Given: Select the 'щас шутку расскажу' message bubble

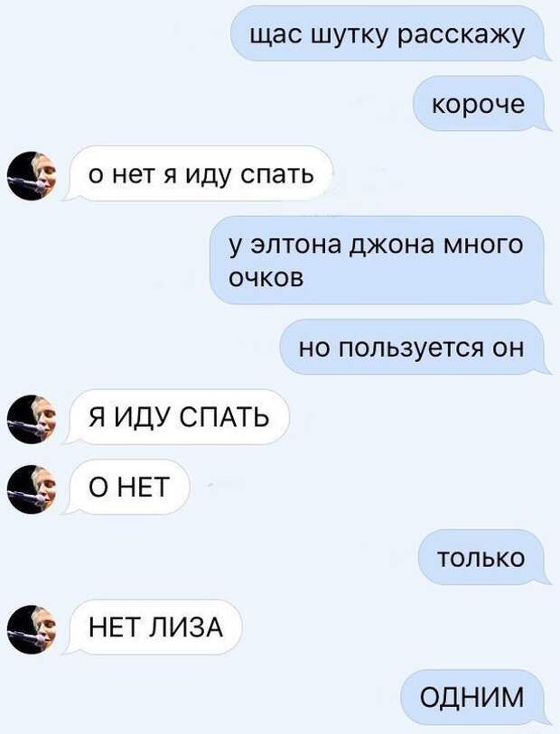Looking at the screenshot, I should (389, 34).
